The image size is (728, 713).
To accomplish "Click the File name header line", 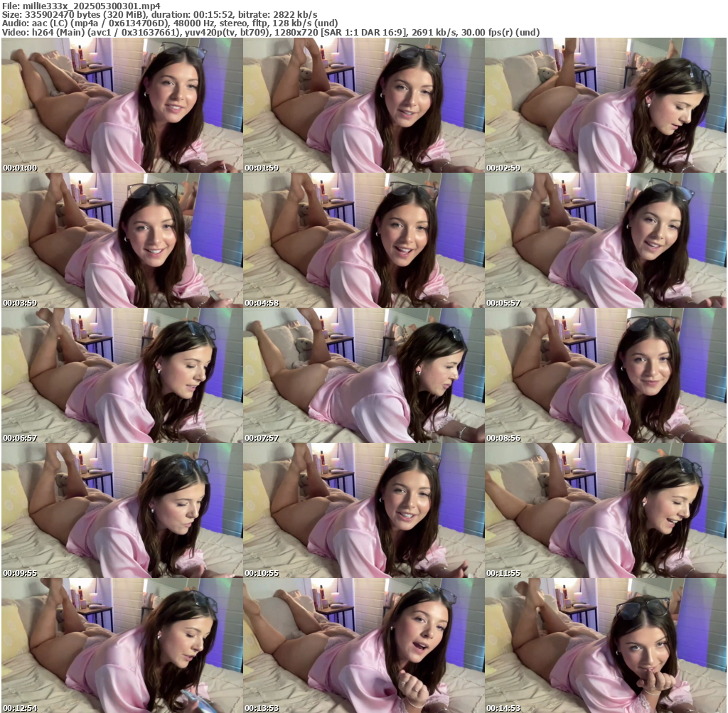I will tap(81, 6).
